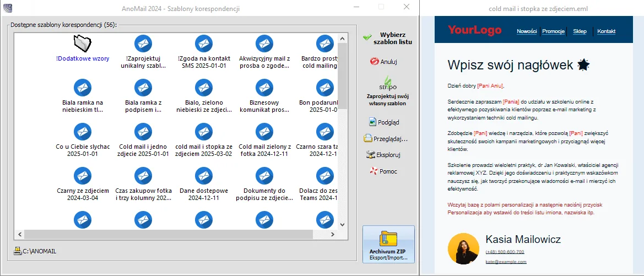Open the Sklep link in preview
The width and height of the screenshot is (644, 276).
(580, 31)
